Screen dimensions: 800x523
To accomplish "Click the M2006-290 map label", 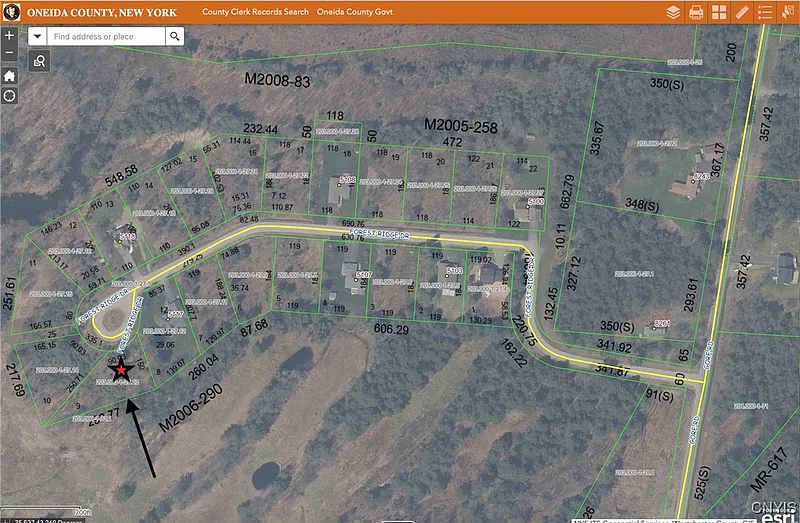I will 190,408.
